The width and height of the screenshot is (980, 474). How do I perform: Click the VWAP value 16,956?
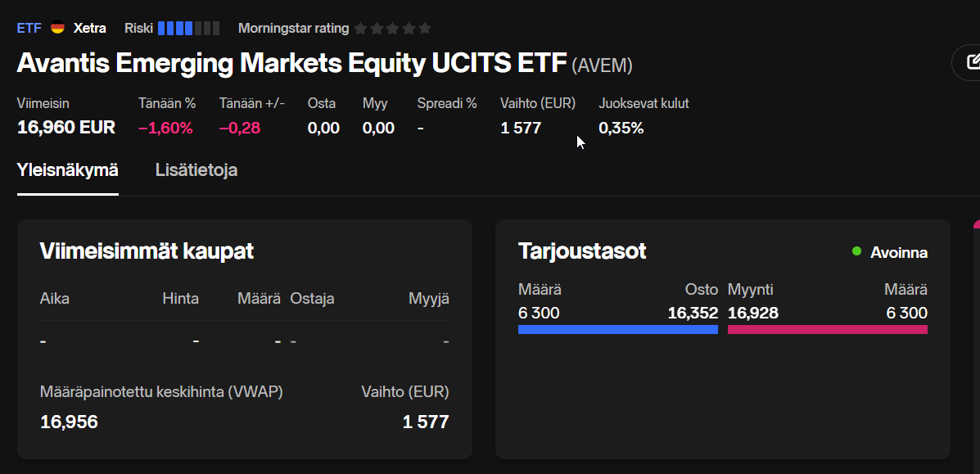click(69, 422)
